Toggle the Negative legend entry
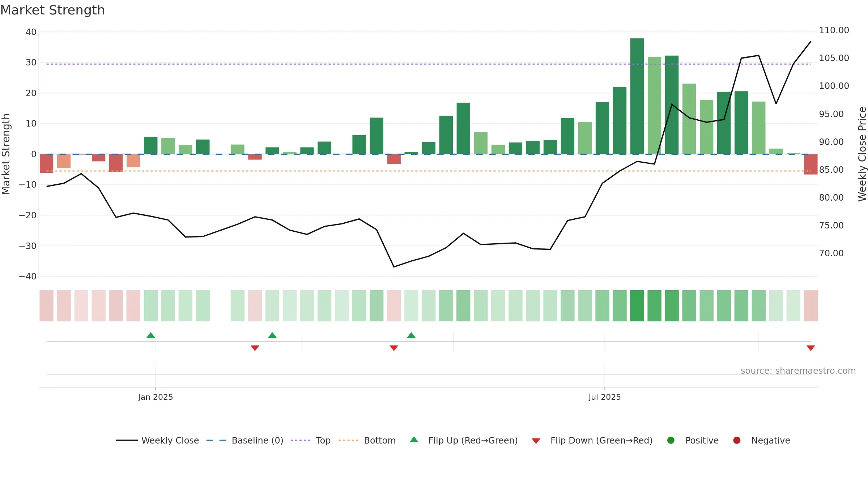868x488 pixels. (762, 440)
